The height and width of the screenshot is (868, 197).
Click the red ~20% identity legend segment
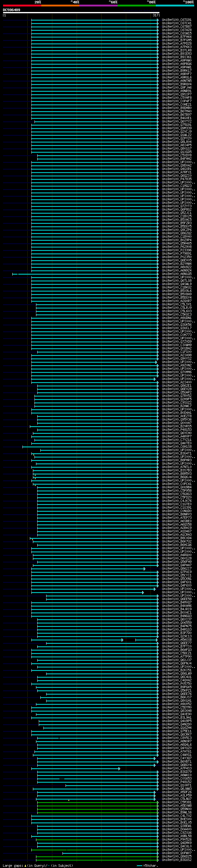pos(22,6)
